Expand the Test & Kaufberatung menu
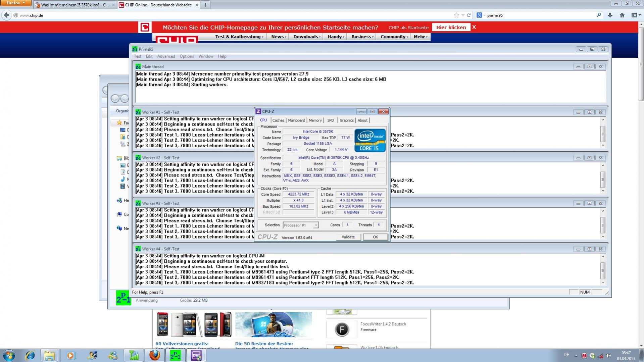644x362 pixels. tap(239, 37)
